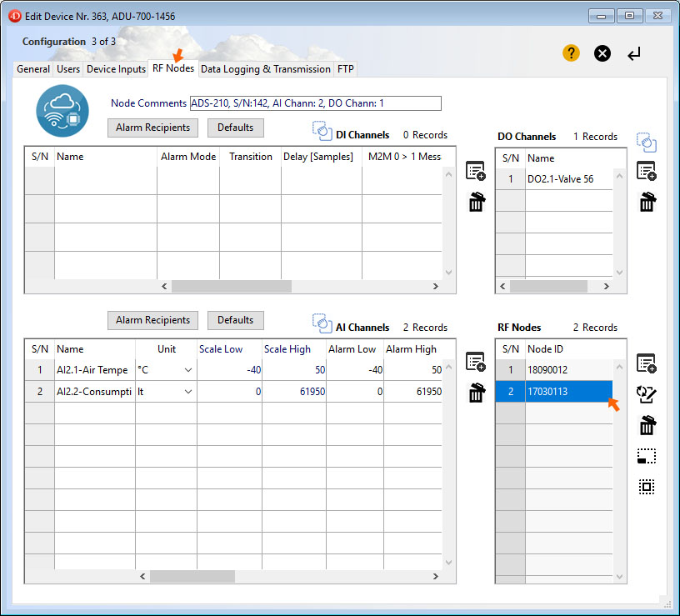This screenshot has width=680, height=616.
Task: Click Alarm Recipients button above AI table
Action: coord(152,320)
